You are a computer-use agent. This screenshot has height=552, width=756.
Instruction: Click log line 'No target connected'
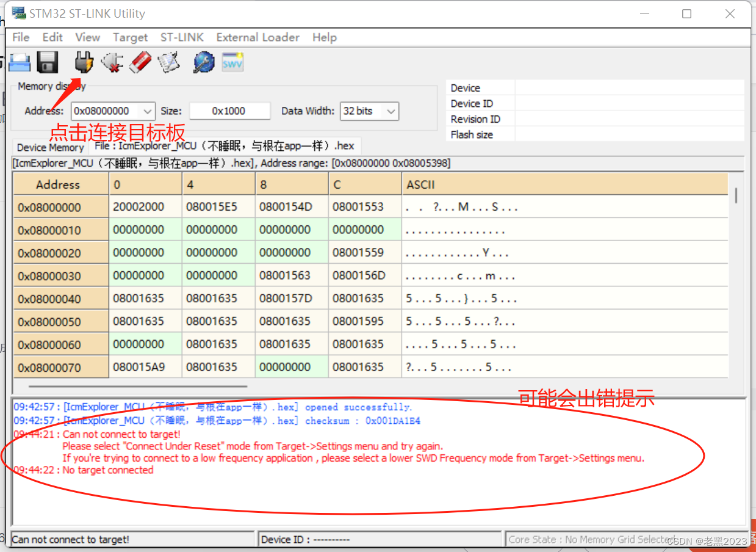coord(84,470)
